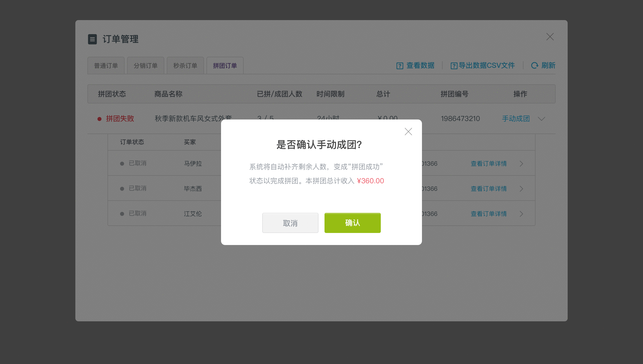
Task: Click the gray status dot beside 江艾伦's 已取消
Action: pos(122,213)
